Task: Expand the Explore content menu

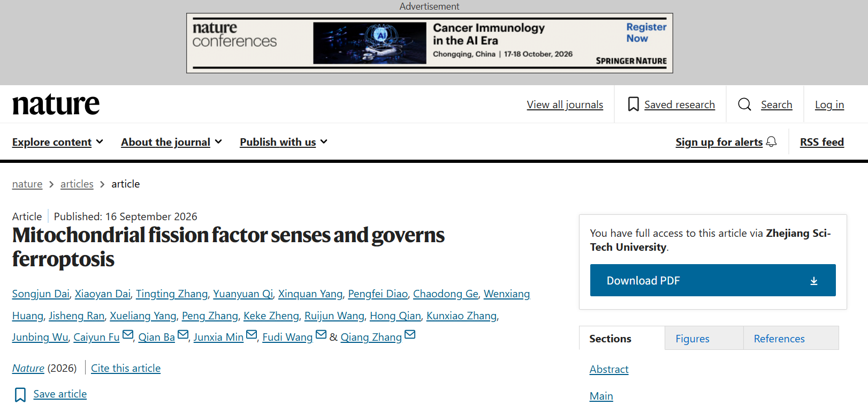Action: [58, 142]
